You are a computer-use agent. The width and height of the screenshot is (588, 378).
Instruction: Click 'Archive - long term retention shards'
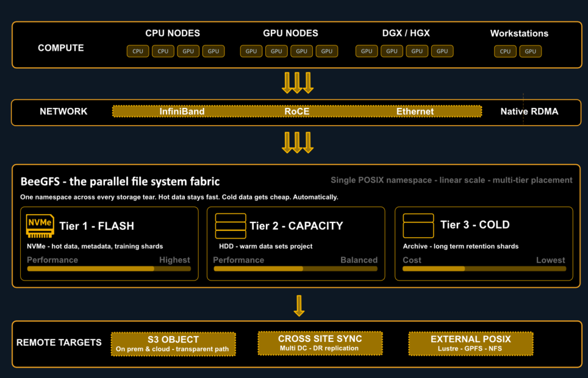tap(461, 246)
